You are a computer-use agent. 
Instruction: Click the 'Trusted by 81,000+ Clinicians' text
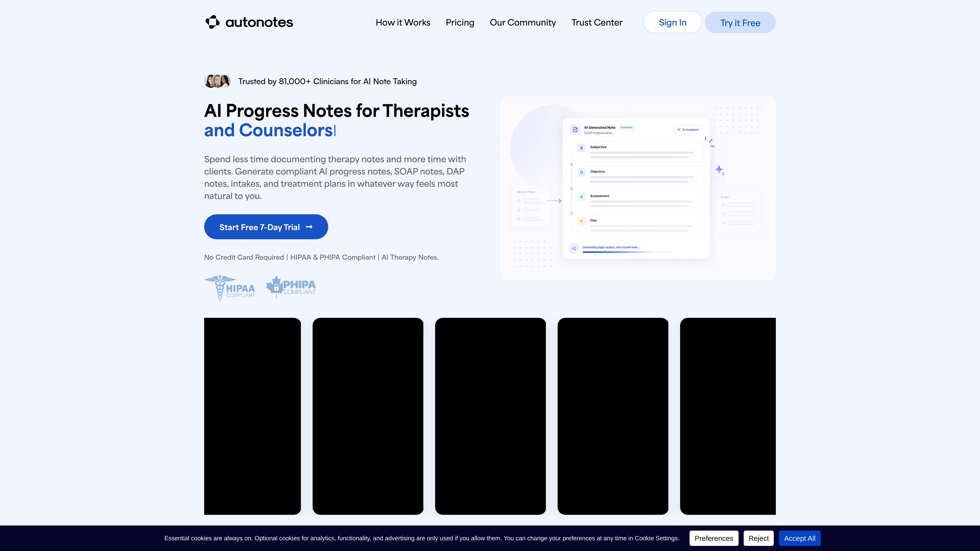(327, 81)
